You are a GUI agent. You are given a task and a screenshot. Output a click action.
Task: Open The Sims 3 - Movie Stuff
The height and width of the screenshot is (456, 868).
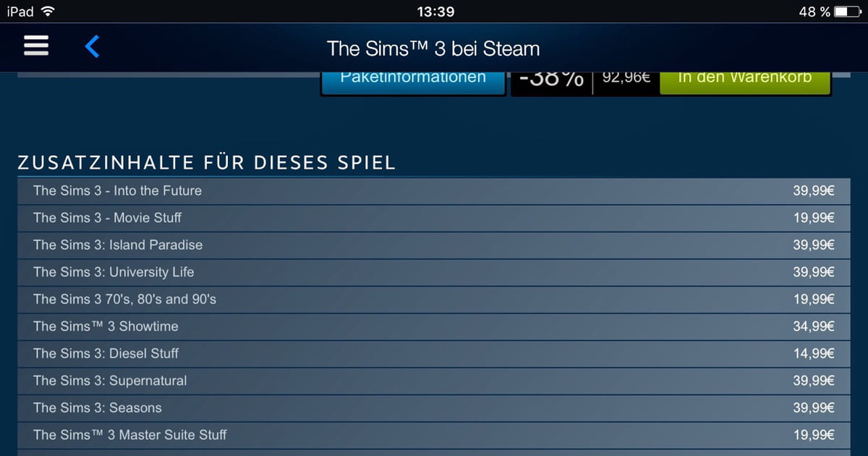tap(435, 218)
